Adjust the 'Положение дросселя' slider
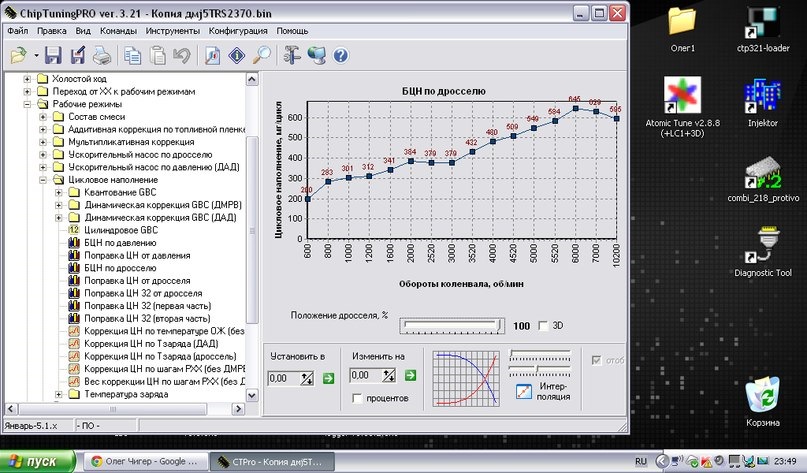The height and width of the screenshot is (473, 807). coord(452,325)
